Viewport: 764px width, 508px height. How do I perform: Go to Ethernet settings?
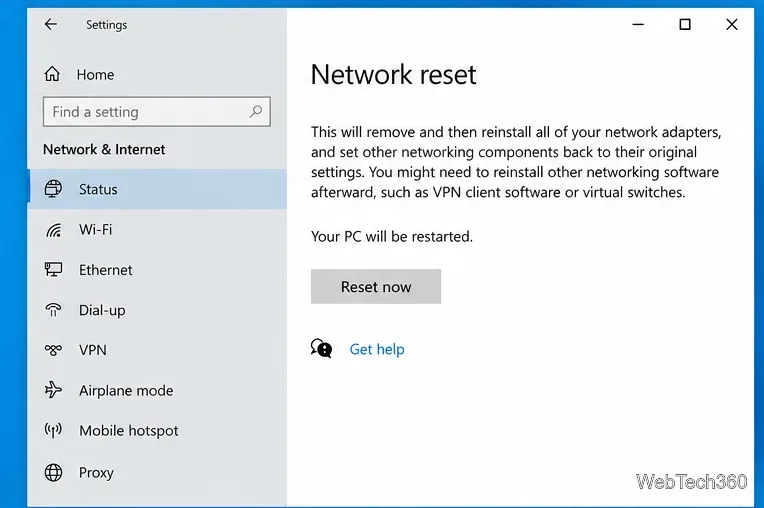tap(157, 270)
